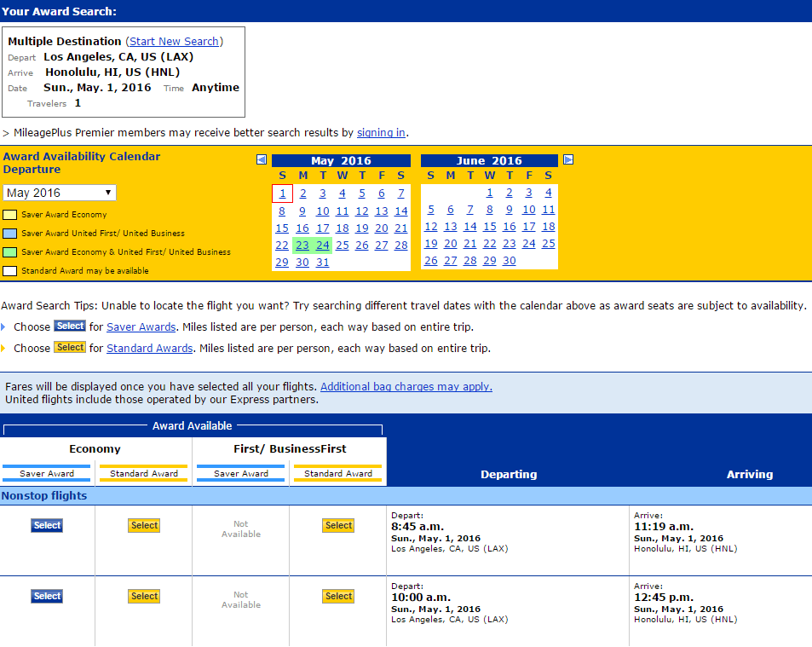
Task: Click the Start New Search link
Action: [174, 42]
